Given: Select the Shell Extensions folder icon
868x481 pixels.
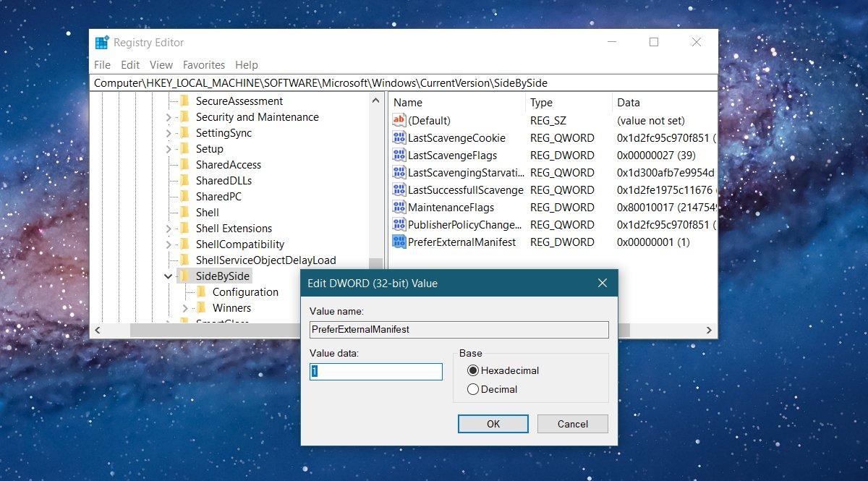Looking at the screenshot, I should pyautogui.click(x=184, y=229).
